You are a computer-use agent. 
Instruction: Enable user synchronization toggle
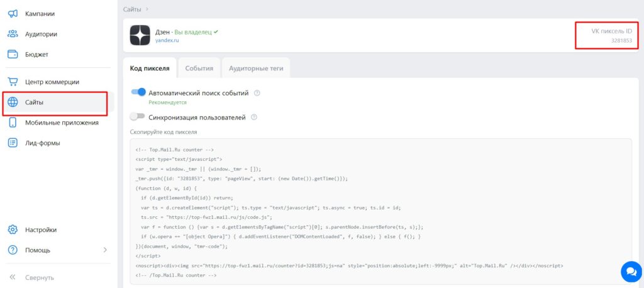[137, 116]
